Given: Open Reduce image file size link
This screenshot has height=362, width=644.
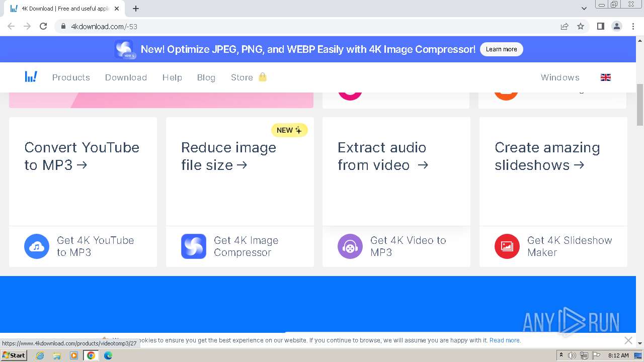Looking at the screenshot, I should [228, 156].
